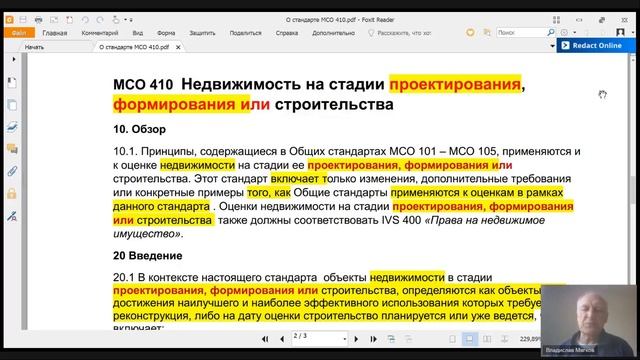
Task: Click the heading '20 Введение'
Action: coord(147,256)
